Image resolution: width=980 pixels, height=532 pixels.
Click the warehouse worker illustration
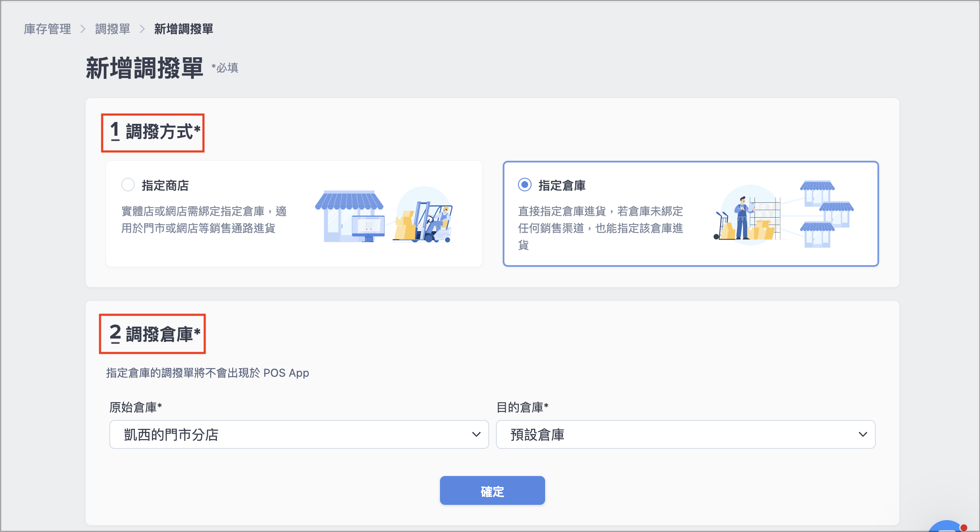point(784,214)
